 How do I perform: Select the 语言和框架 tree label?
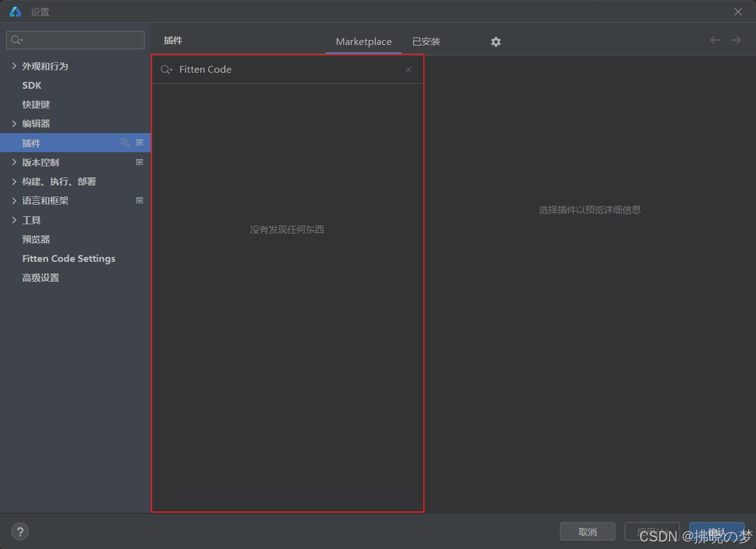[45, 200]
